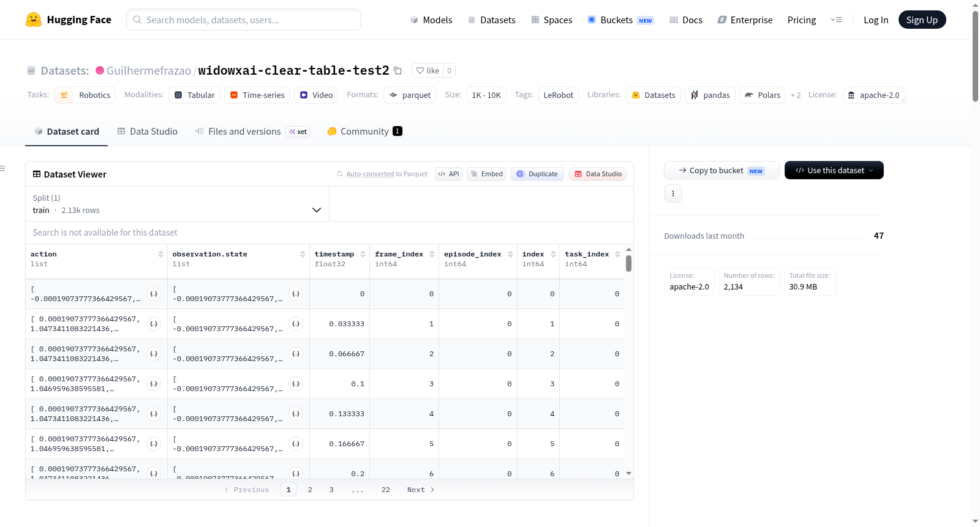This screenshot has width=980, height=527.
Task: Expand the Split train dropdown
Action: point(177,204)
